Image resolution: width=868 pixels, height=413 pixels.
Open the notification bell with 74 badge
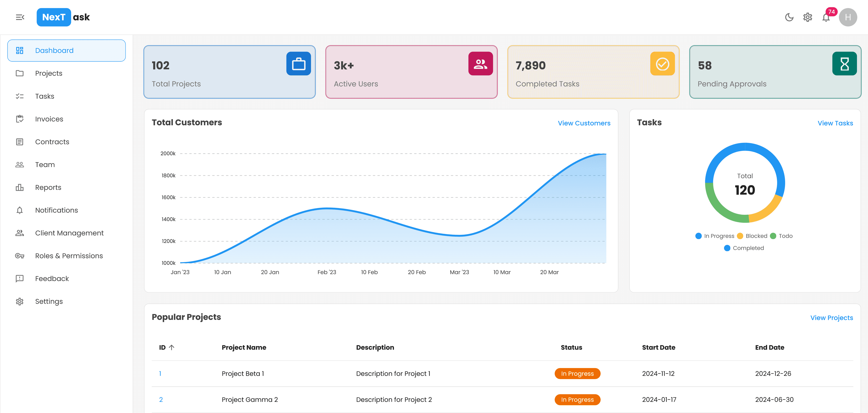(826, 17)
